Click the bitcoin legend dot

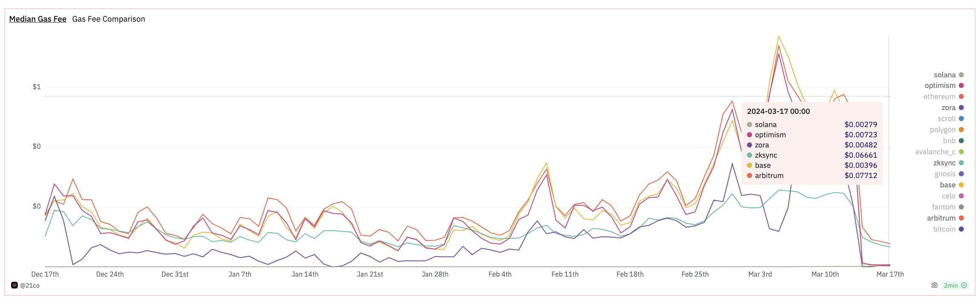coord(961,229)
